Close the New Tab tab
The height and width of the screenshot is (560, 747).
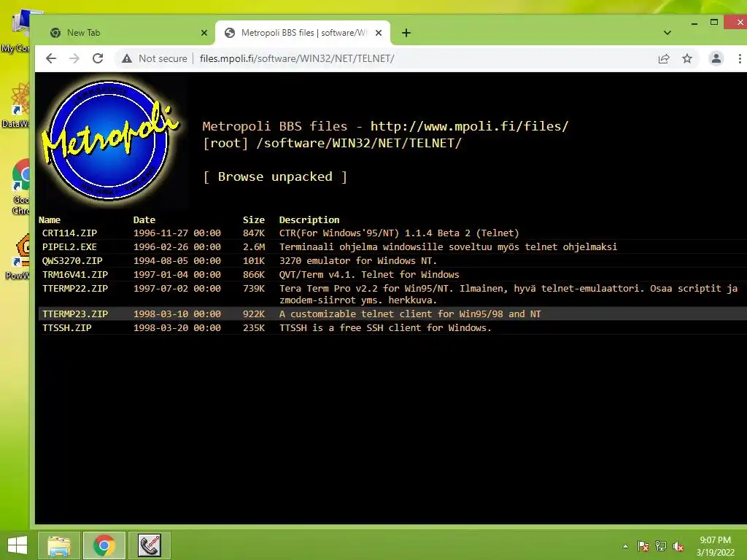[204, 33]
